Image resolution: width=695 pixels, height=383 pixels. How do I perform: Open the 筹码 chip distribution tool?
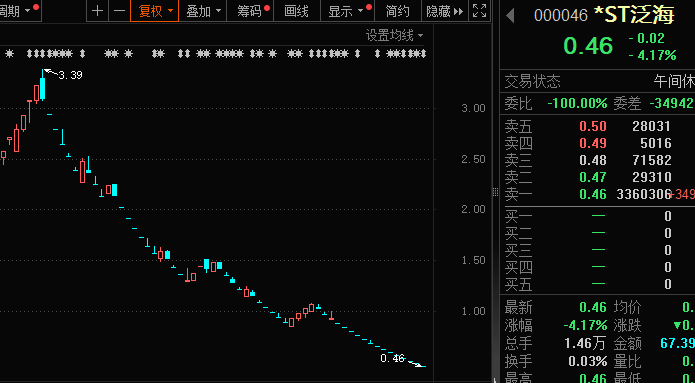click(x=250, y=11)
